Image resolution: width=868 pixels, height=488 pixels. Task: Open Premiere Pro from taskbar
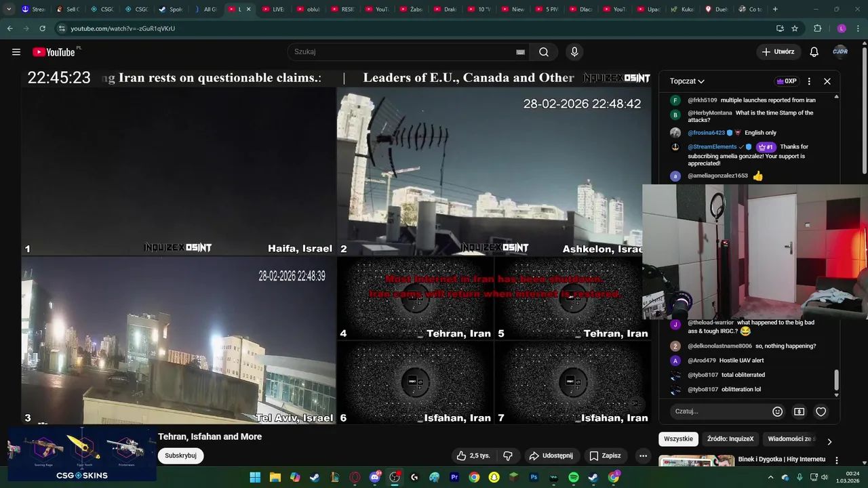pyautogui.click(x=454, y=478)
